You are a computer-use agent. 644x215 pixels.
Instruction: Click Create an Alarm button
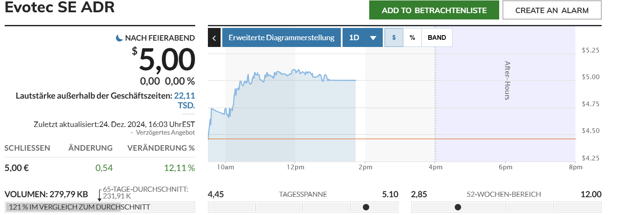tap(552, 10)
